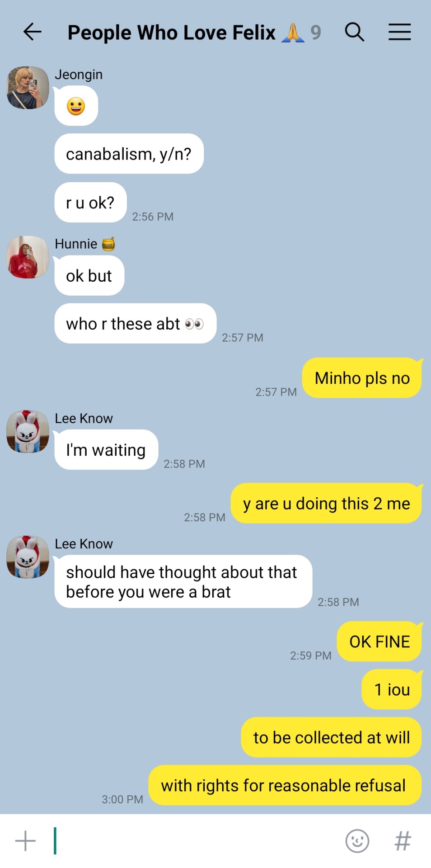
Task: Tap the back arrow icon
Action: tap(32, 32)
